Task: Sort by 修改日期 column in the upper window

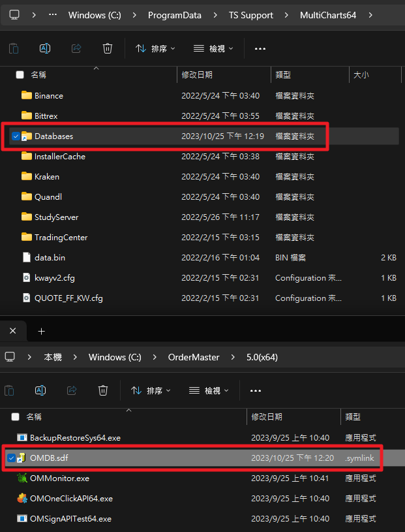Action: (197, 74)
